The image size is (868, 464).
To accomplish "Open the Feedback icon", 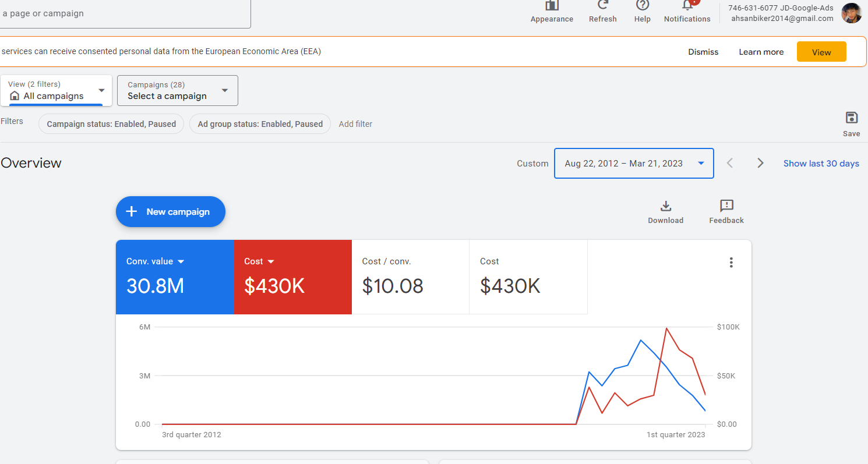I will point(726,206).
